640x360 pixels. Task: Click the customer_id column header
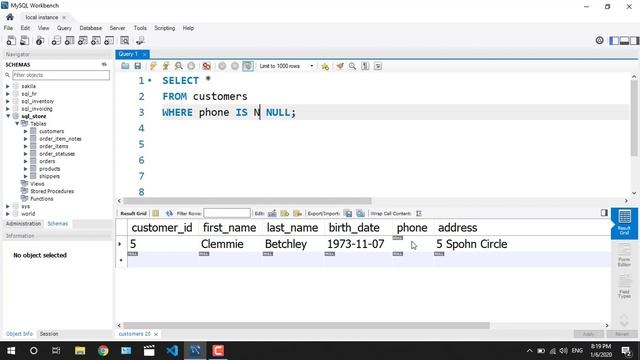tap(162, 227)
